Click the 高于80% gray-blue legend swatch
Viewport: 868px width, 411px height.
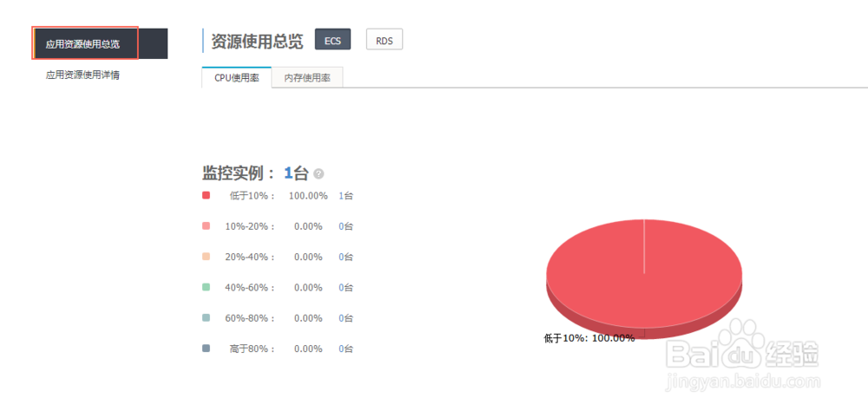(x=207, y=349)
